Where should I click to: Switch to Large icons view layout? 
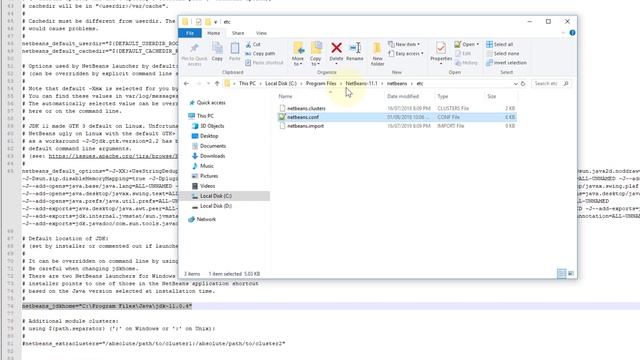pos(571,273)
